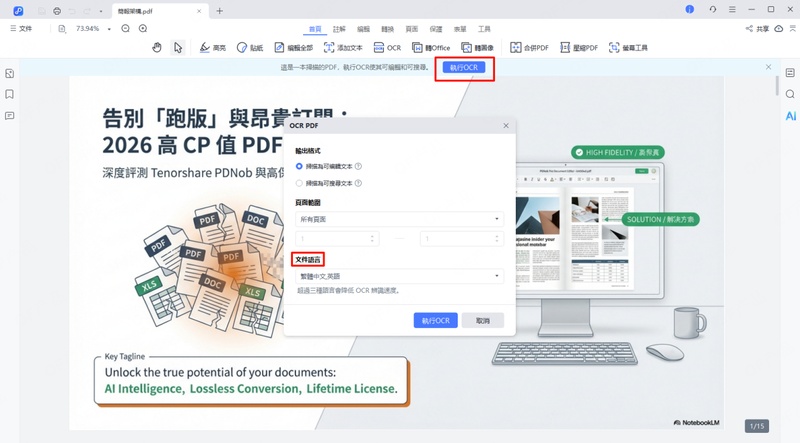
Task: Open the quick access toolbar dropdown arrow
Action: 101,11
